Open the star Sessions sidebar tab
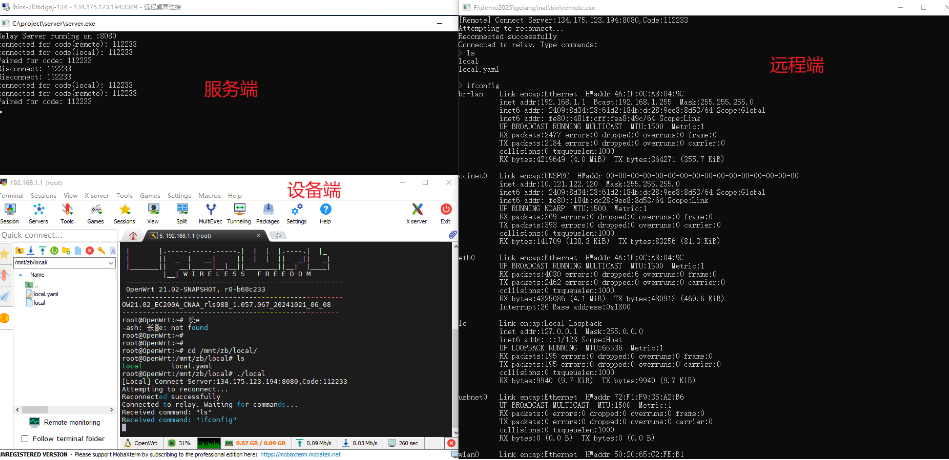This screenshot has height=460, width=949. pyautogui.click(x=5, y=253)
